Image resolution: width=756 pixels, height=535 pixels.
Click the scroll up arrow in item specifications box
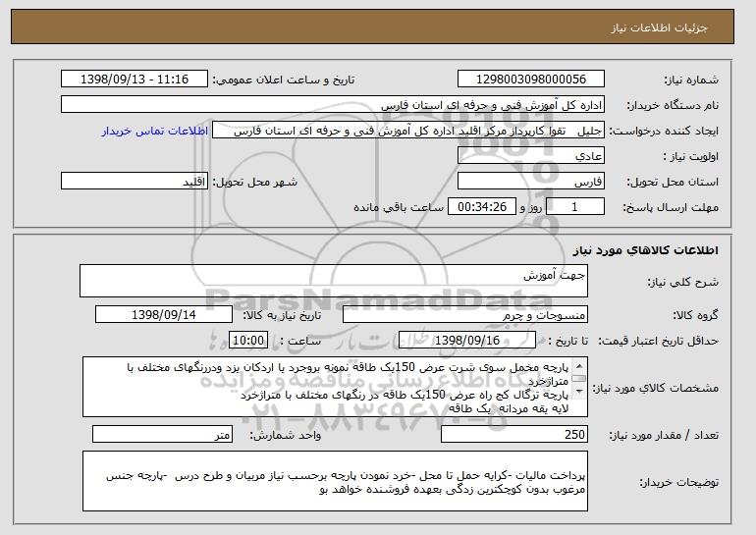(579, 366)
